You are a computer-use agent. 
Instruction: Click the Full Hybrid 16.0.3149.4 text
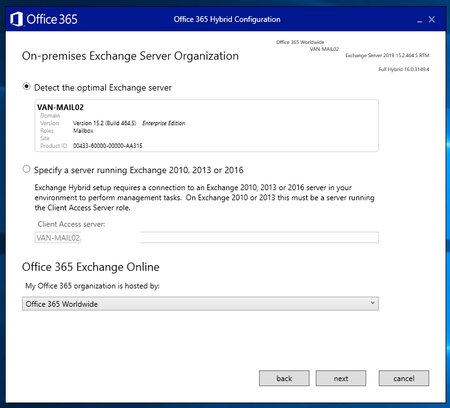pyautogui.click(x=404, y=69)
